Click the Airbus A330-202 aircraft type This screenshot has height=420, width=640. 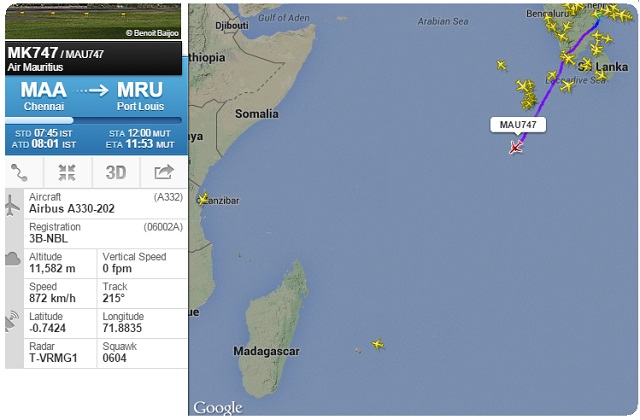(x=72, y=209)
